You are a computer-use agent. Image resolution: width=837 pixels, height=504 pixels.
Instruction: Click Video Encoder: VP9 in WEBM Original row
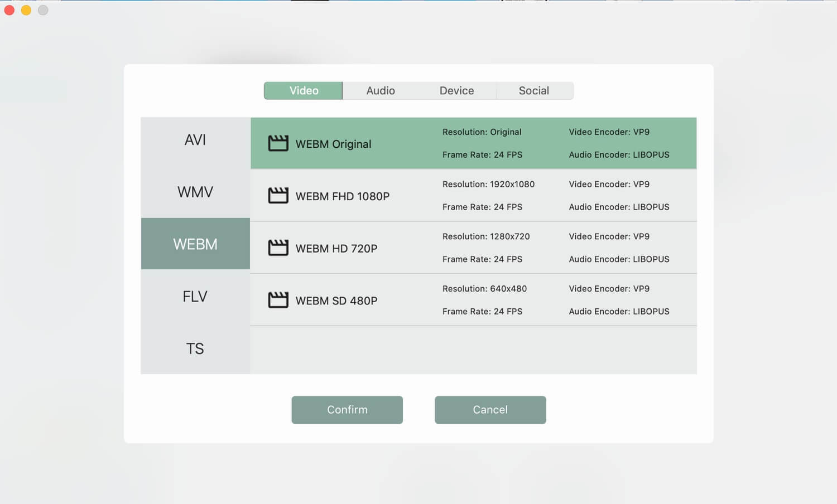(609, 132)
